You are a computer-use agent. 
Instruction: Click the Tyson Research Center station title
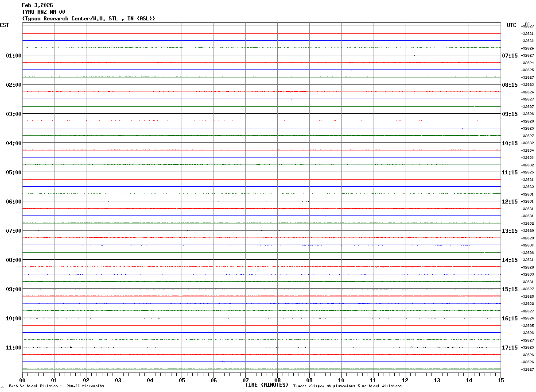click(x=89, y=19)
